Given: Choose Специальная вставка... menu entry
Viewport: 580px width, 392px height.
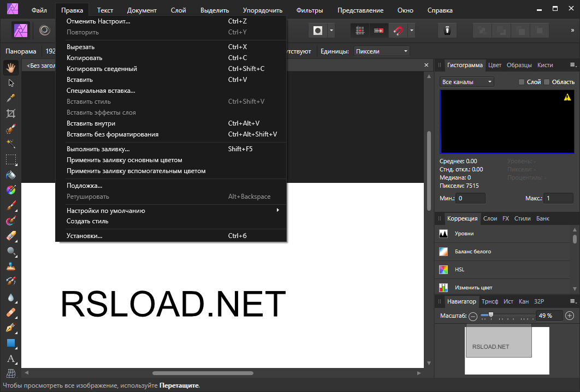Looking at the screenshot, I should coord(171,91).
